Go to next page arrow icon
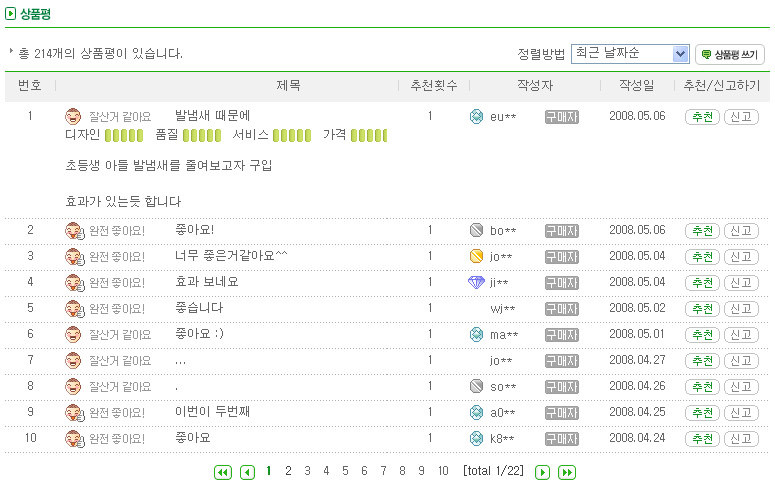This screenshot has width=775, height=488. pos(542,473)
